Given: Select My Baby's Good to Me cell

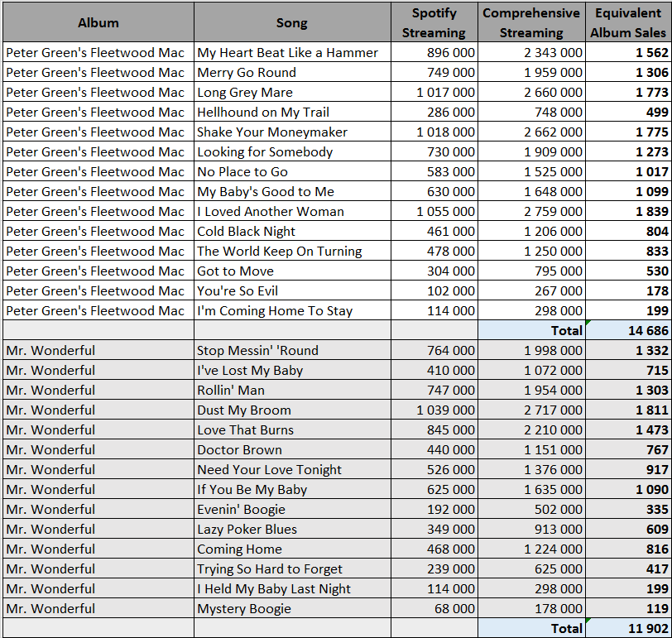Looking at the screenshot, I should point(292,191).
